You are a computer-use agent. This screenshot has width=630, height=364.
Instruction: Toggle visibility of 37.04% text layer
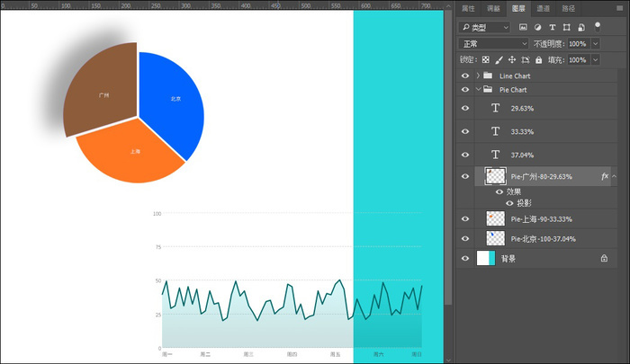(465, 155)
